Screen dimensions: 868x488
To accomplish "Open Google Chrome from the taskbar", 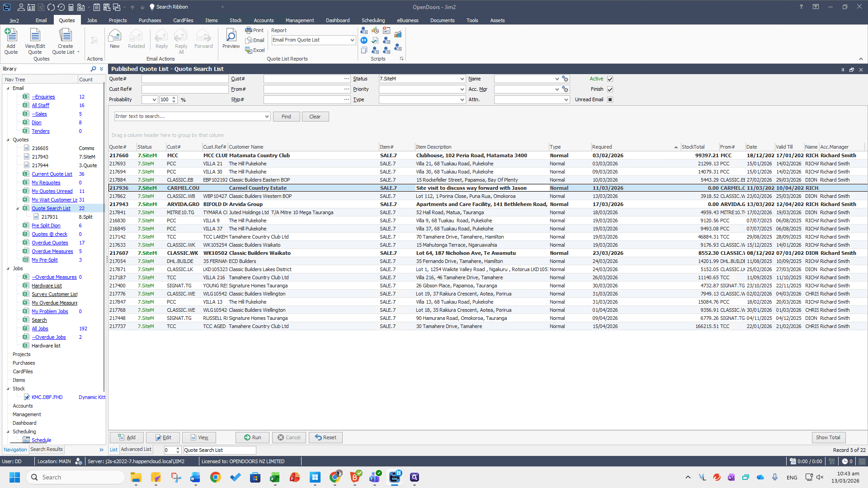I will pyautogui.click(x=216, y=477).
